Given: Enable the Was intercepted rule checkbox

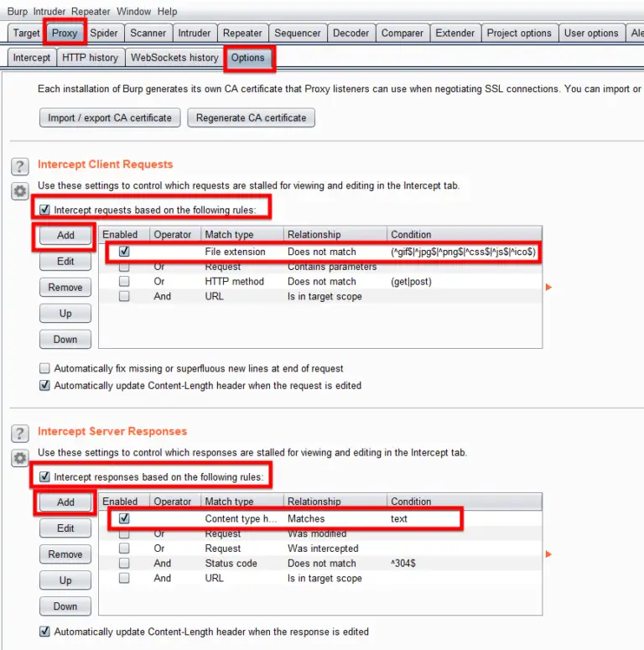Looking at the screenshot, I should point(124,549).
